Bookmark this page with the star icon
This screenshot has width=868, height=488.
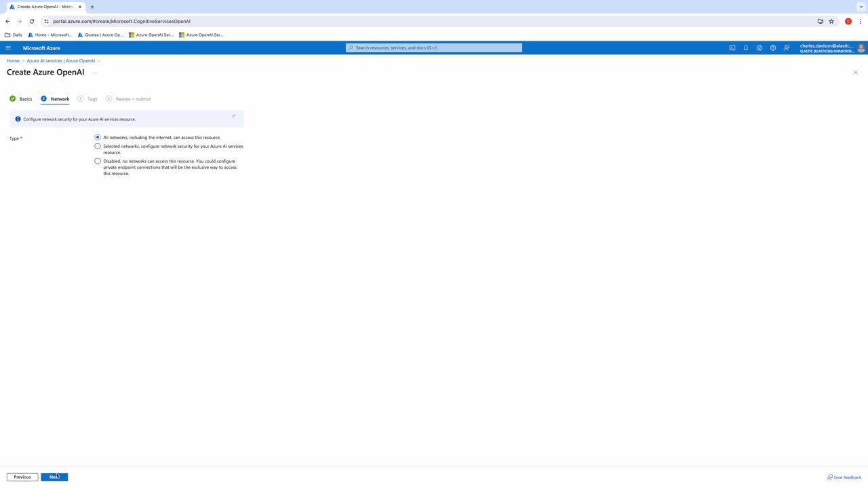[831, 21]
